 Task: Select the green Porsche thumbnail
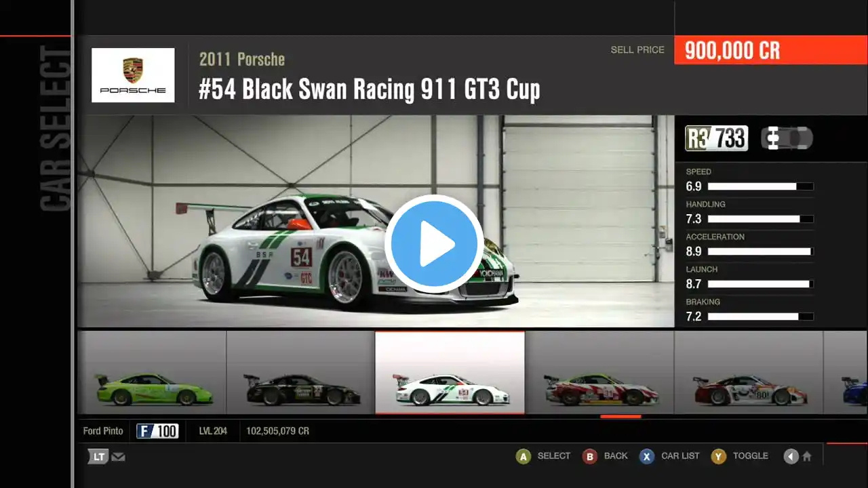click(x=152, y=373)
